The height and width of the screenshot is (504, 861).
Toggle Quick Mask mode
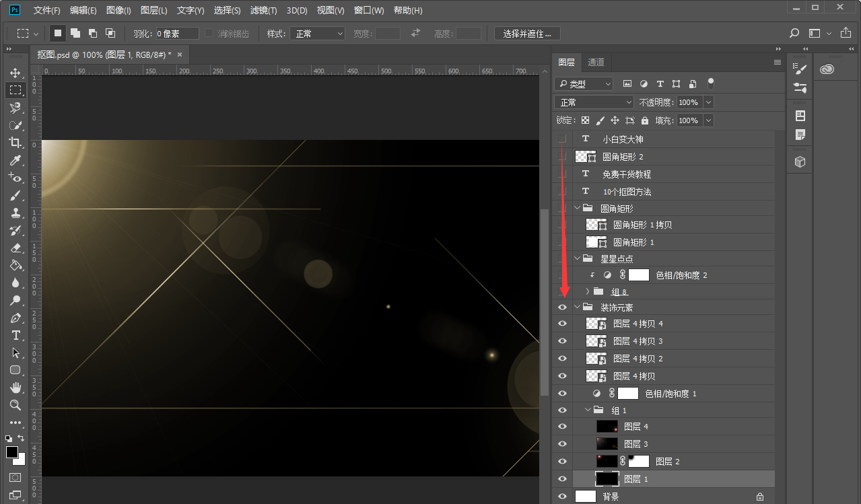click(15, 477)
